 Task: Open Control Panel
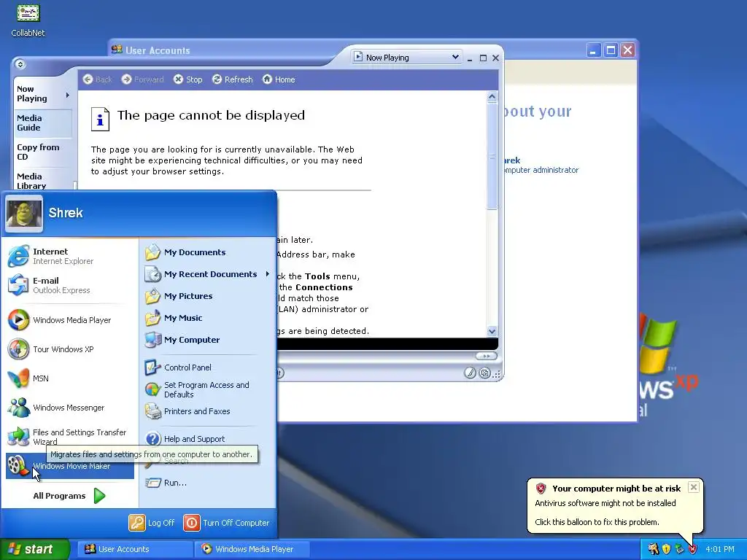(x=206, y=367)
